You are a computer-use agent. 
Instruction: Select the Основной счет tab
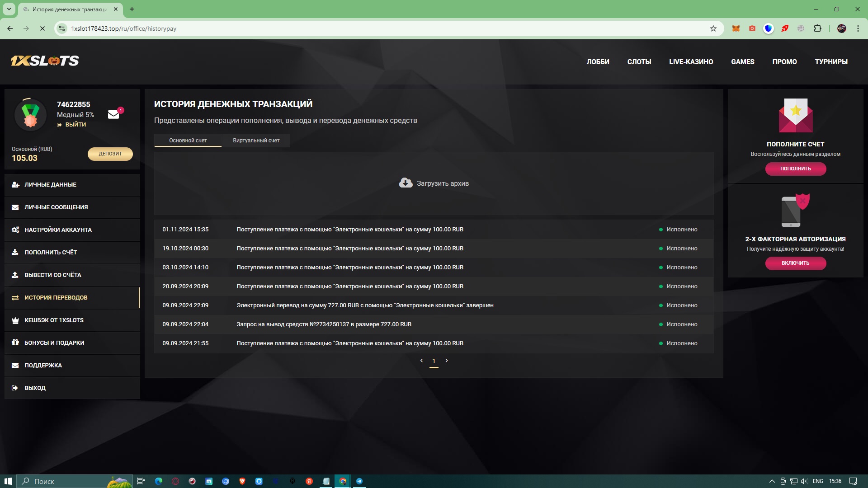(188, 141)
